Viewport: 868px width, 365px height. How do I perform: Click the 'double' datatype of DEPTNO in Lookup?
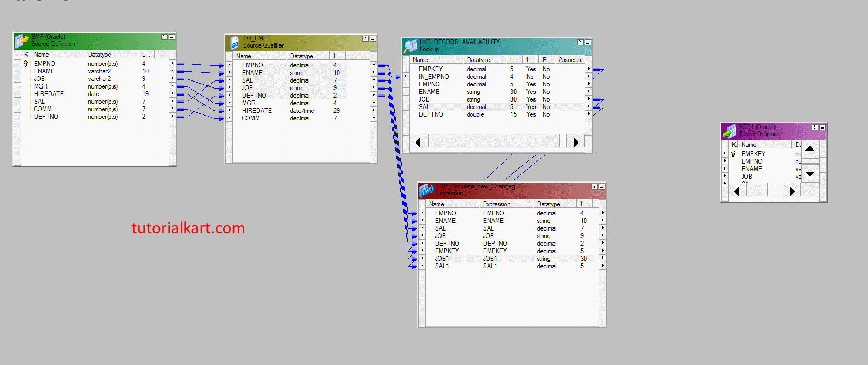coord(475,114)
